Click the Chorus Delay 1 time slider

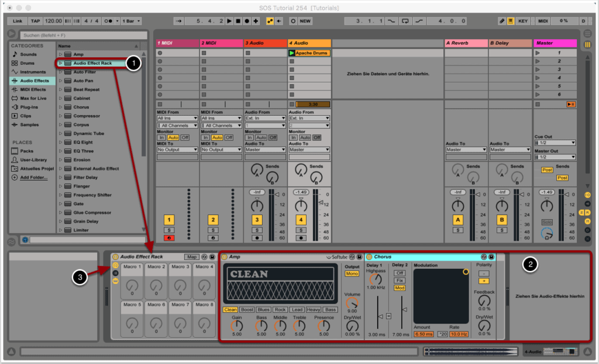pyautogui.click(x=377, y=316)
